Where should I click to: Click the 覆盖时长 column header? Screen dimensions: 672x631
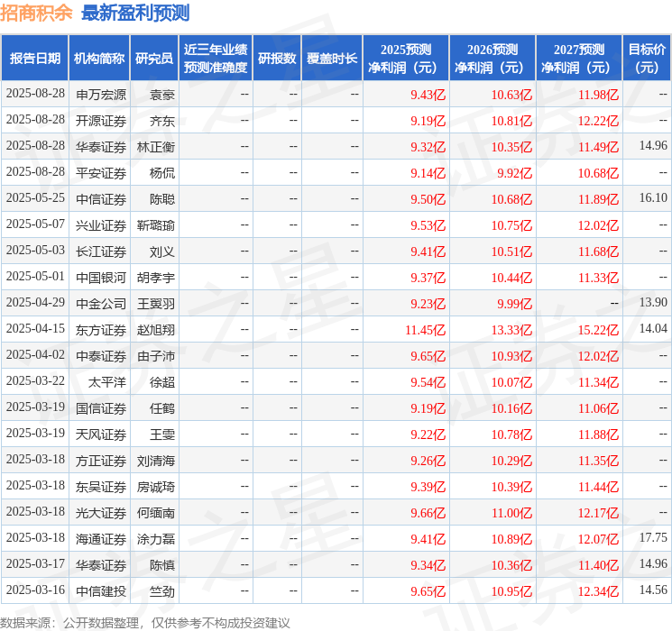coord(332,58)
